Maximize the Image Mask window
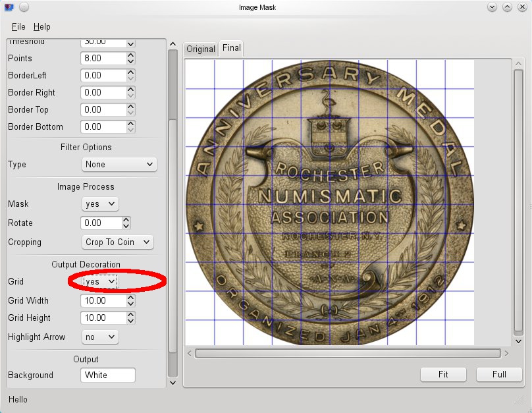Screen dimensions: 532x413 click(x=507, y=7)
